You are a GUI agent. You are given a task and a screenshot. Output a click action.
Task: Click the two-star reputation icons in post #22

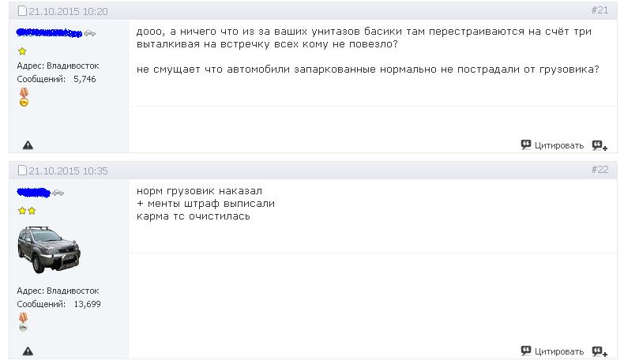coord(27,211)
